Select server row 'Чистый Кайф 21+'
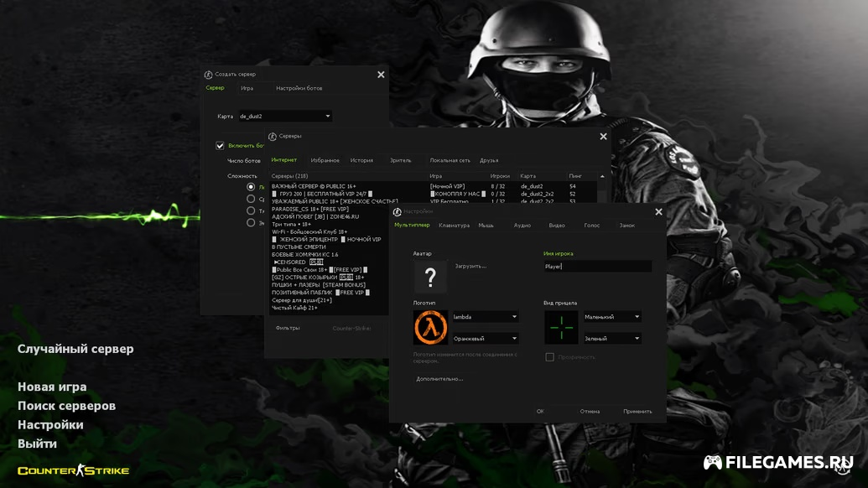Viewport: 868px width, 488px height. pyautogui.click(x=329, y=308)
